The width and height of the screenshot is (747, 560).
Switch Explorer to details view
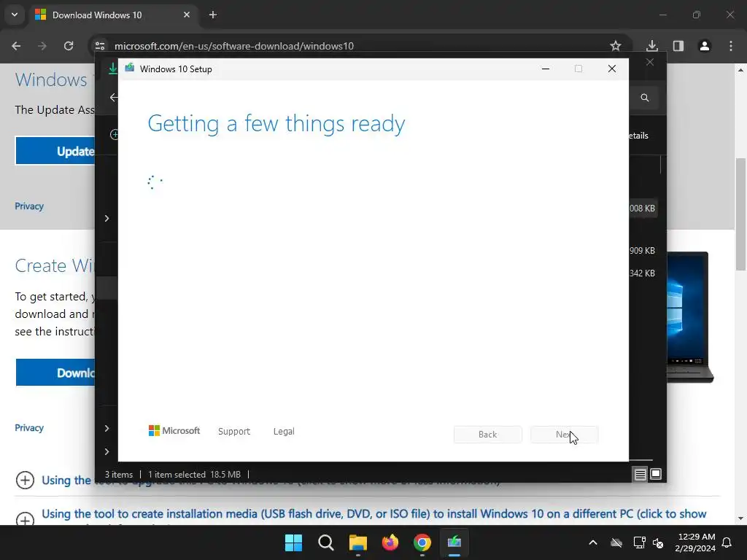click(x=640, y=474)
